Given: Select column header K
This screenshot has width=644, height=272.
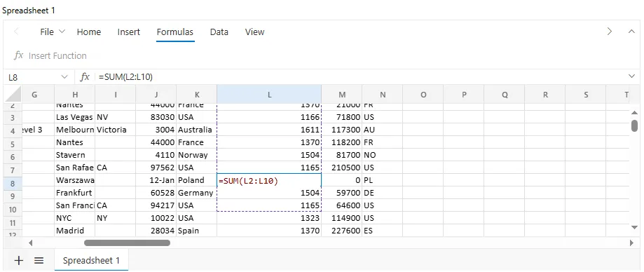Looking at the screenshot, I should point(197,95).
